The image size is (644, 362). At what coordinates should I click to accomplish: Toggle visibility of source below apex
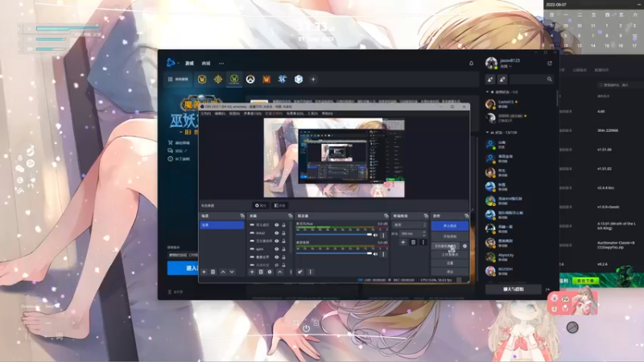point(276,257)
